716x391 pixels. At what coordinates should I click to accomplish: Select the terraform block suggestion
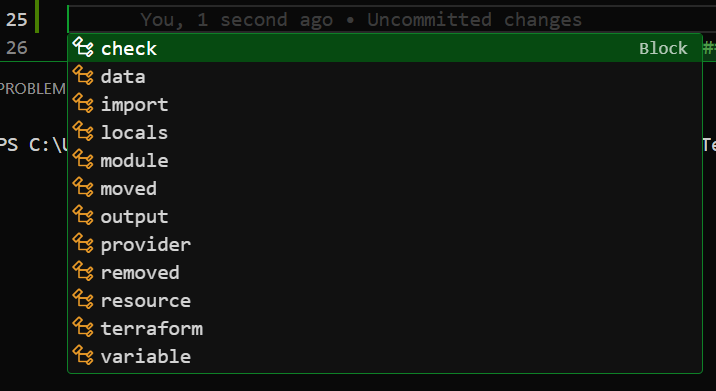384,328
